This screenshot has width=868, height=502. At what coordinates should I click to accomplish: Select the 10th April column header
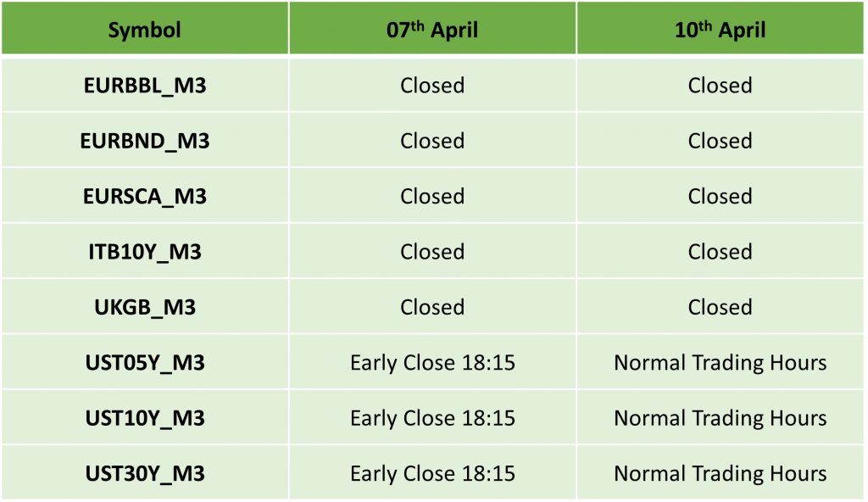click(x=721, y=28)
